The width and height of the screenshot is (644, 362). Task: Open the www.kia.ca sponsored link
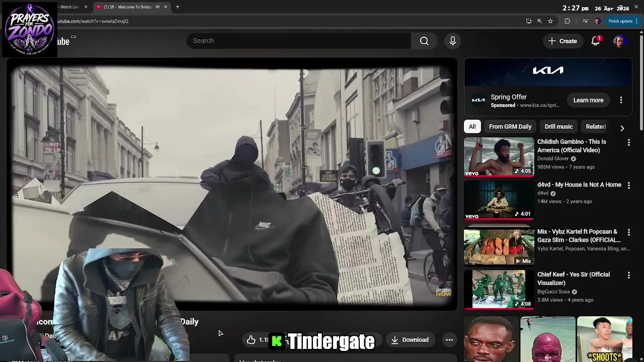click(539, 105)
